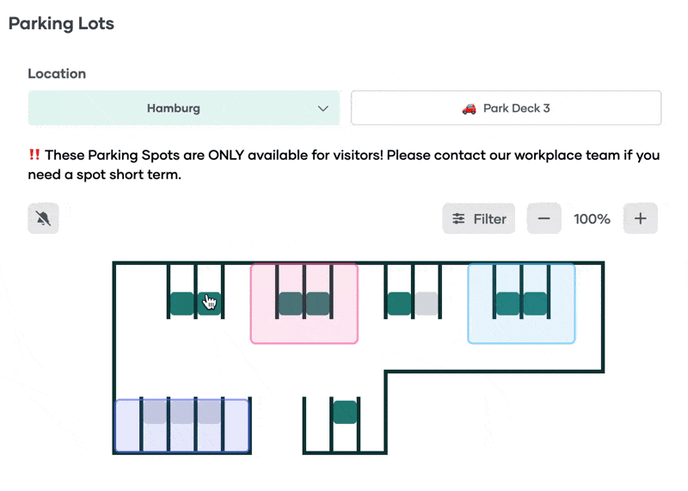
Task: Zoom in with the plus button
Action: [x=640, y=219]
